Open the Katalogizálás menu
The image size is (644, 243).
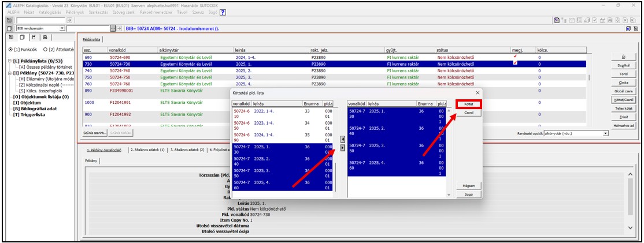(50, 12)
